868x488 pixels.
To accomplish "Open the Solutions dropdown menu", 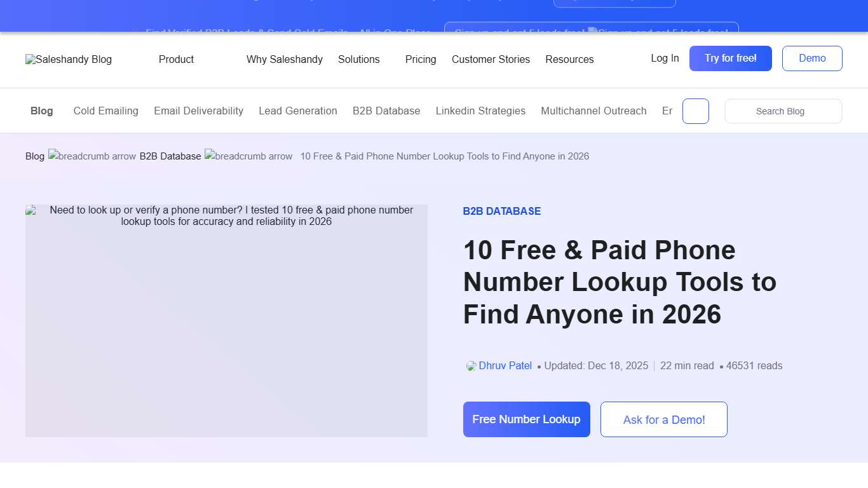I will 359,59.
